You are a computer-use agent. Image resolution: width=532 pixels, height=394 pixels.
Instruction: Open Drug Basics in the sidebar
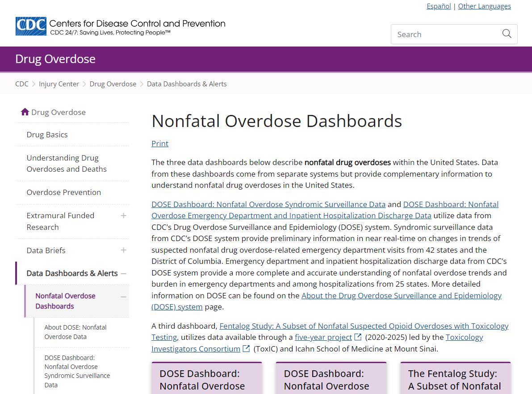tap(47, 135)
